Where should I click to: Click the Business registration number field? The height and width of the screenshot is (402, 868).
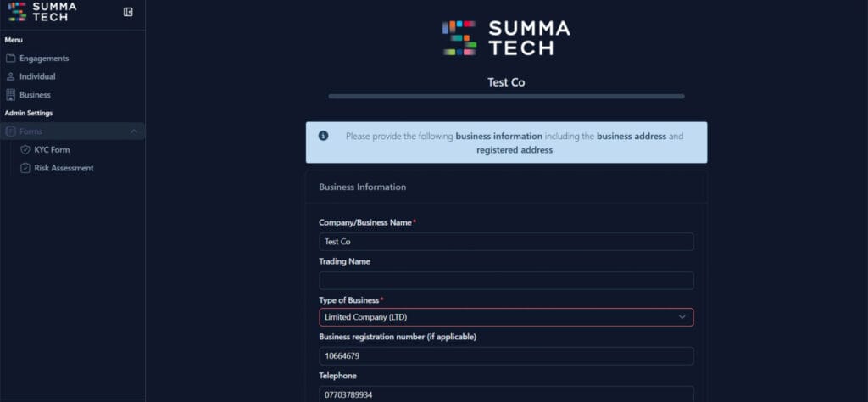coord(506,356)
